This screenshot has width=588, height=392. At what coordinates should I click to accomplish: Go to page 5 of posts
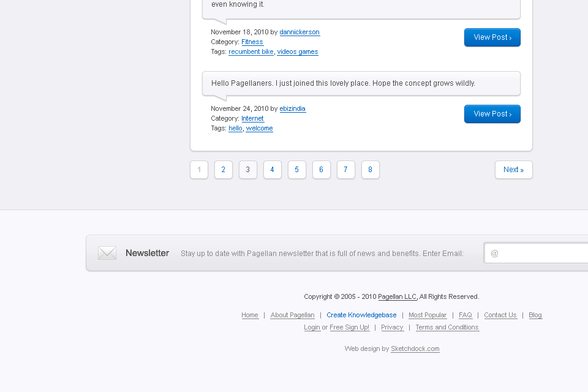[x=296, y=170]
